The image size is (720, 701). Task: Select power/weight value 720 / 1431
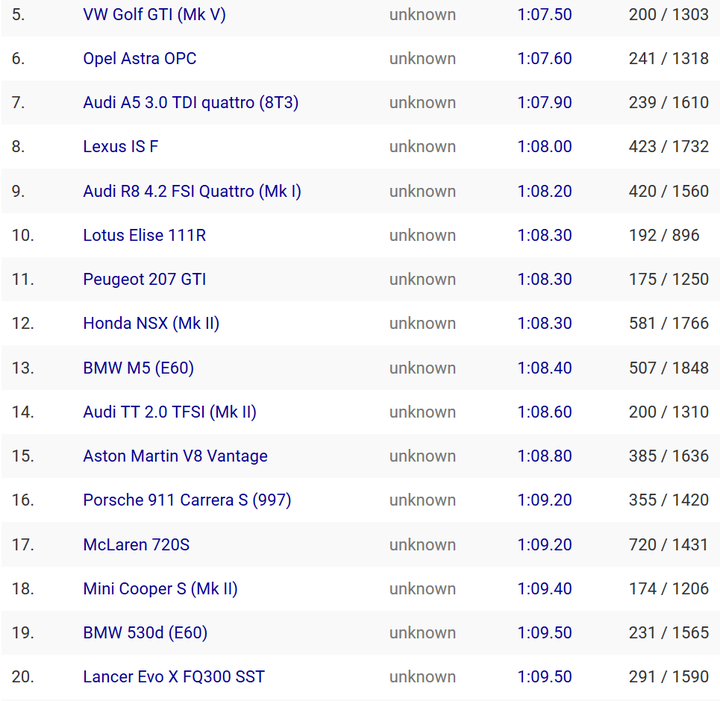pos(669,545)
